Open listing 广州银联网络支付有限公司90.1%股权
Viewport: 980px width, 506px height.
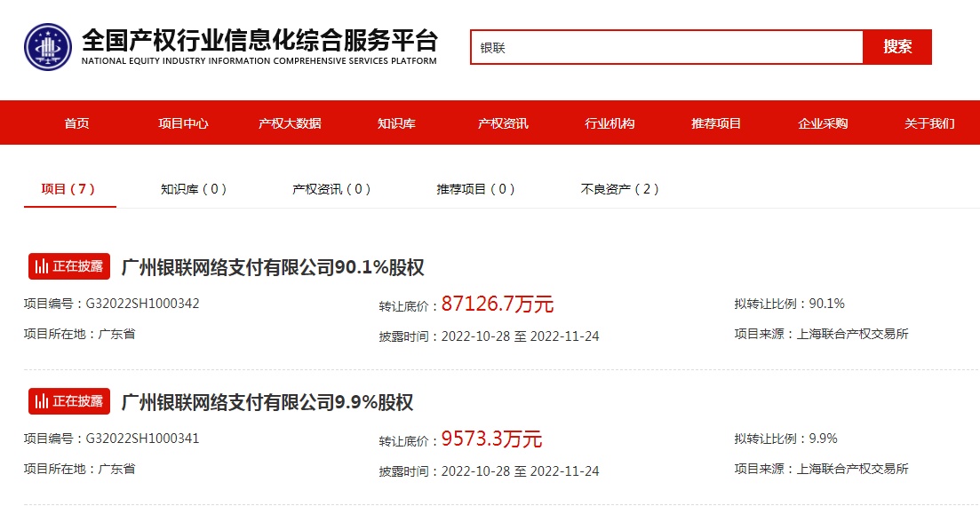pos(273,267)
